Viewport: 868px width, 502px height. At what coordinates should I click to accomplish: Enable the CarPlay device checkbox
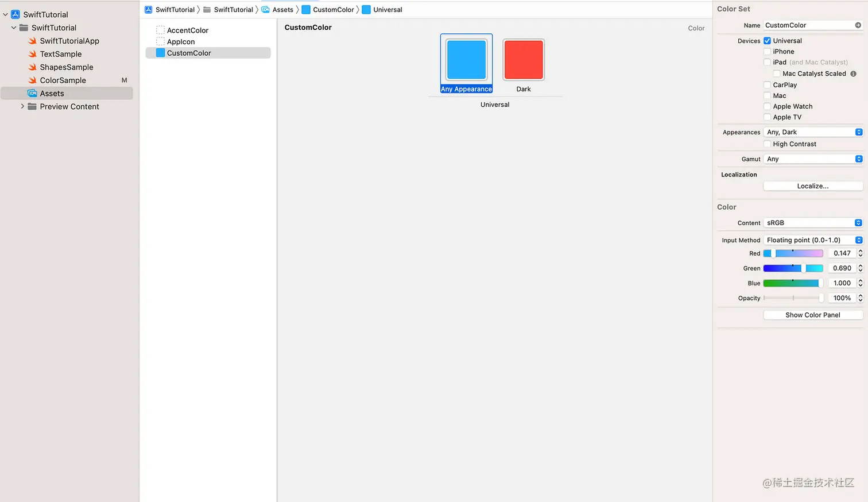(x=768, y=85)
